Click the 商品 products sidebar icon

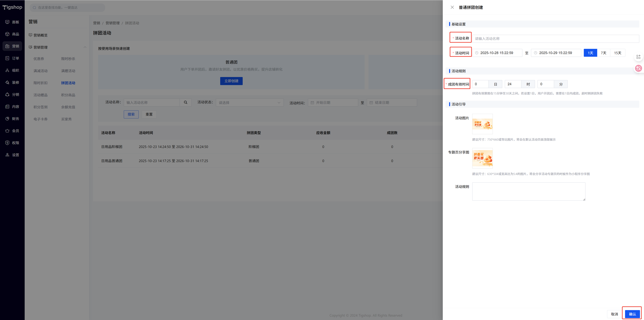[x=8, y=34]
